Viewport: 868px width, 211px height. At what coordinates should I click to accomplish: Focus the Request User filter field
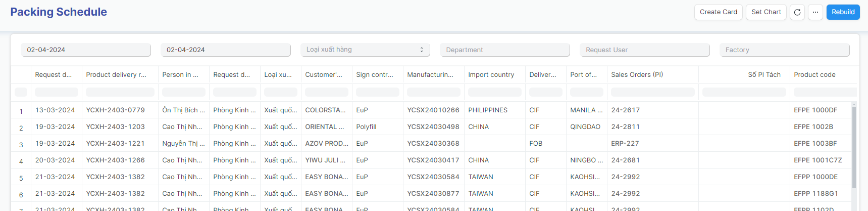(x=644, y=50)
